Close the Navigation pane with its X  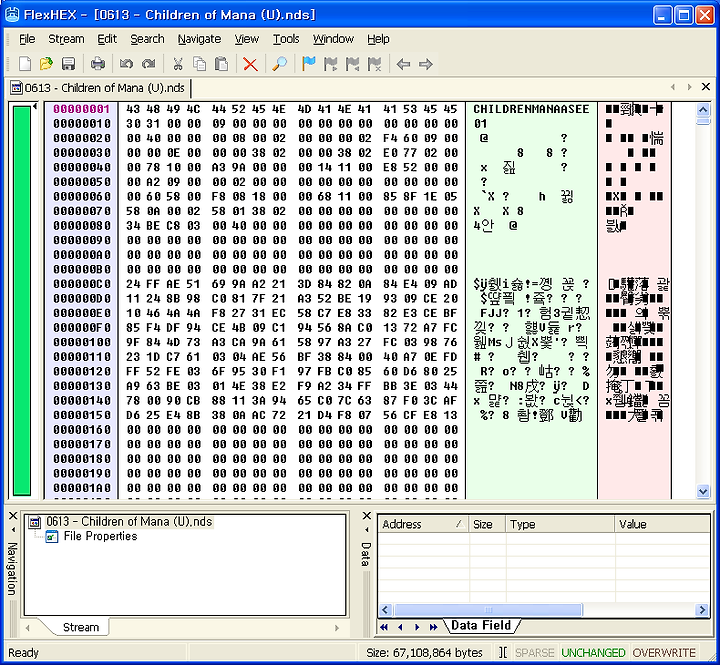[x=13, y=516]
